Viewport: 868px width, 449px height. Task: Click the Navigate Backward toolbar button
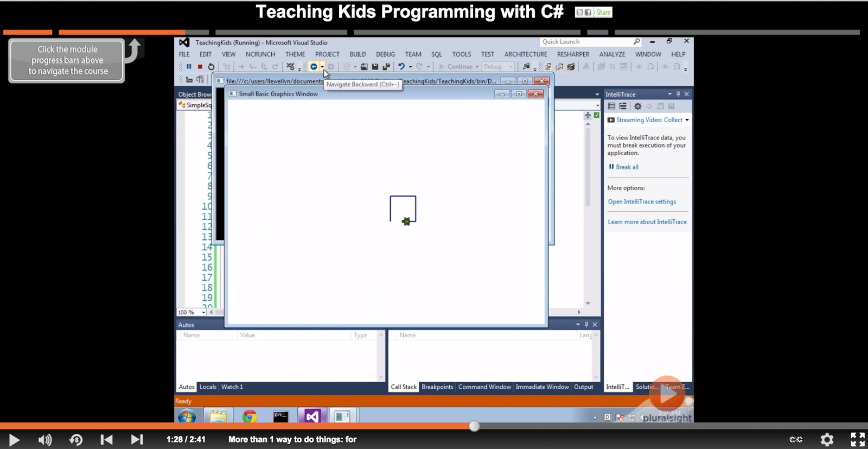(314, 67)
